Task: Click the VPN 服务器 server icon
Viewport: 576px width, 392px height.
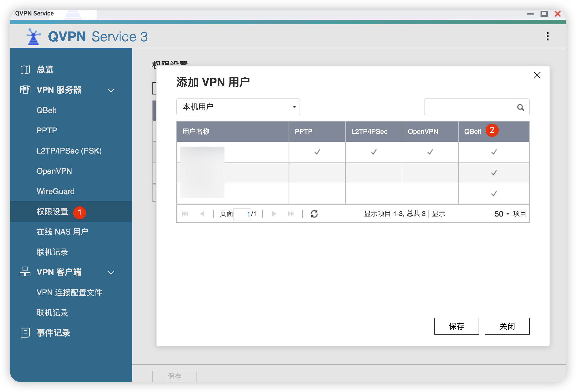Action: click(x=25, y=90)
